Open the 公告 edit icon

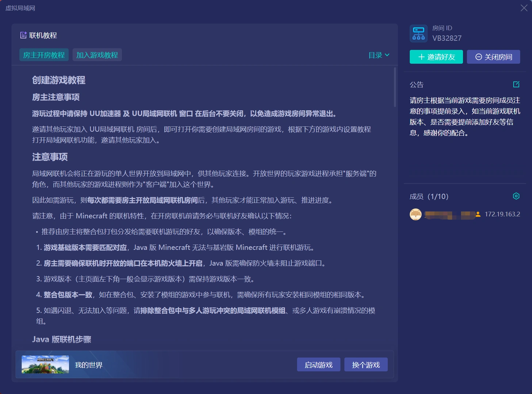coord(516,84)
